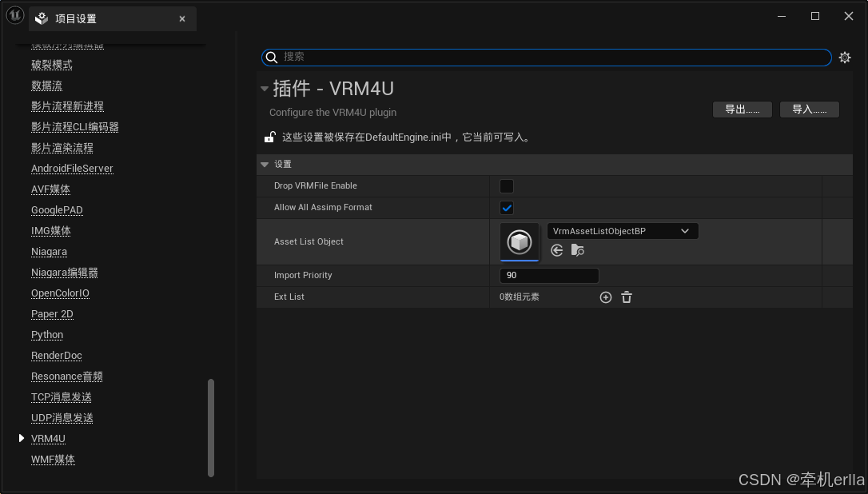Click the sidebar vertical scrollbar
The height and width of the screenshot is (494, 868).
211,428
